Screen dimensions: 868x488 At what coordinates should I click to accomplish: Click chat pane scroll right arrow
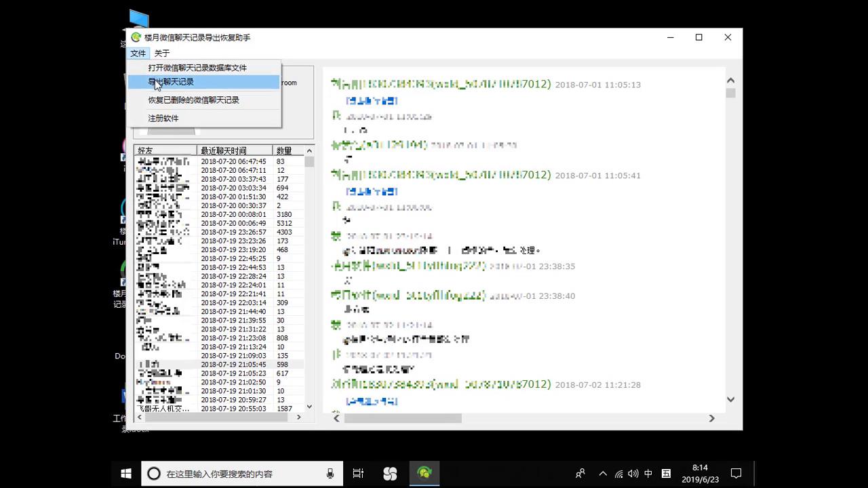[x=711, y=418]
